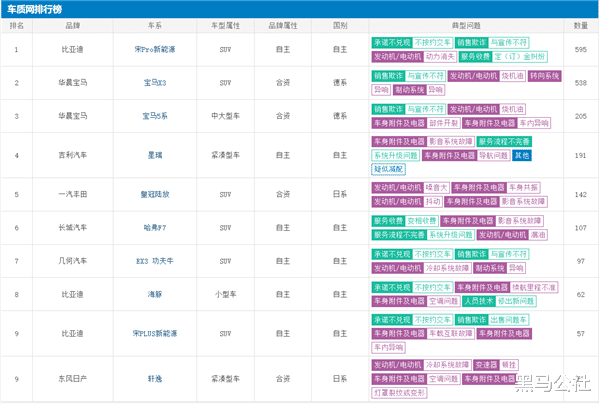Select the blue 其他 tag
Image resolution: width=600 pixels, height=404 pixels.
point(521,155)
